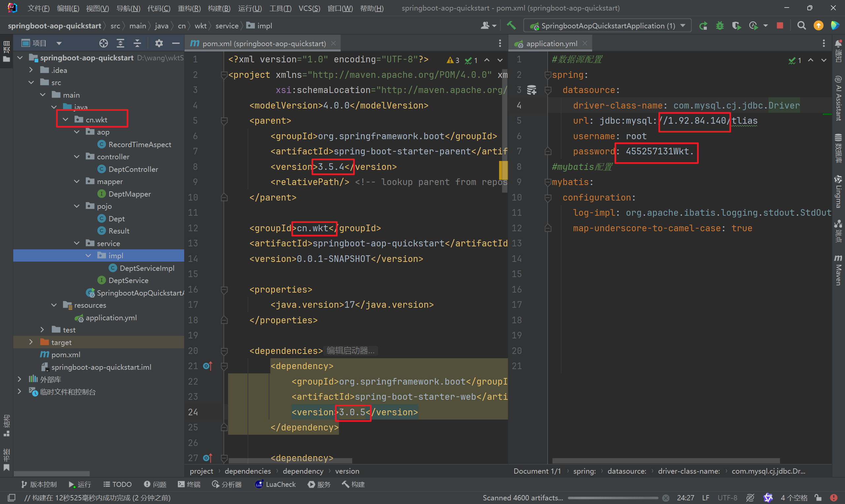The width and height of the screenshot is (845, 504).
Task: Open the 构建(B) menu
Action: (219, 8)
